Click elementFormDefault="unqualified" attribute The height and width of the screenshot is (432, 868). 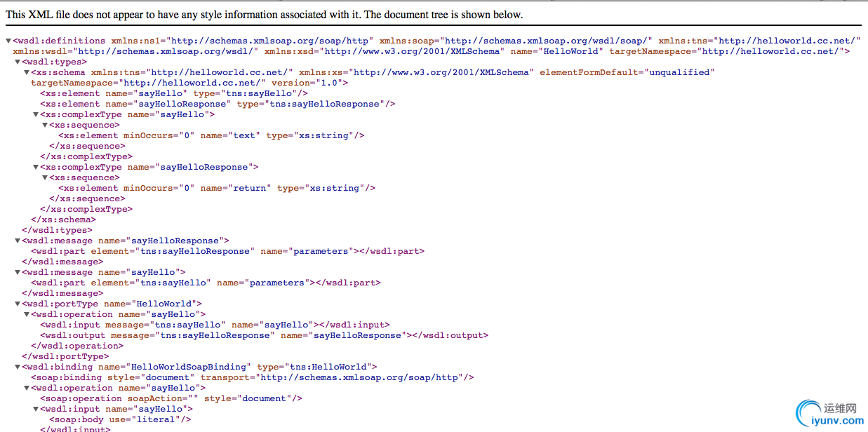coord(627,72)
